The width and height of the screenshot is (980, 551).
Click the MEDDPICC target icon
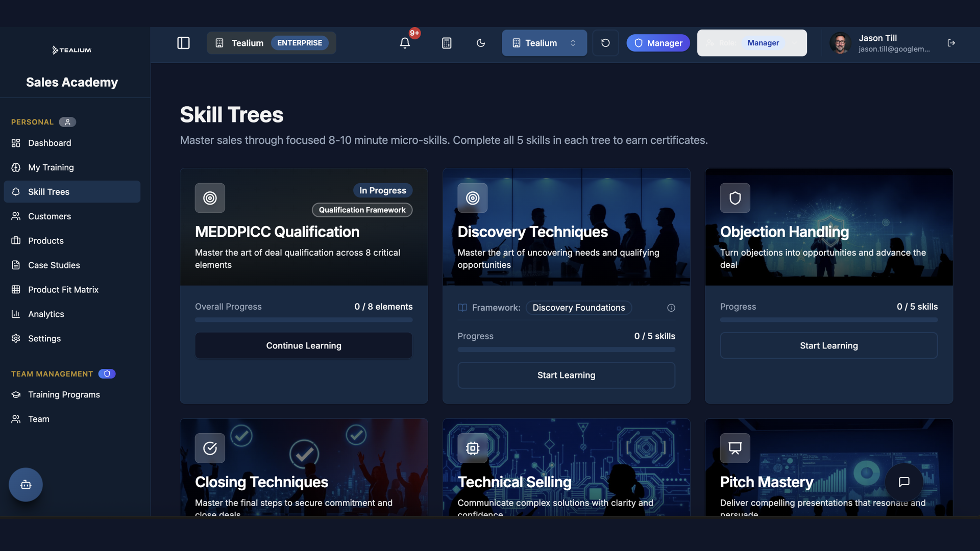click(x=210, y=198)
